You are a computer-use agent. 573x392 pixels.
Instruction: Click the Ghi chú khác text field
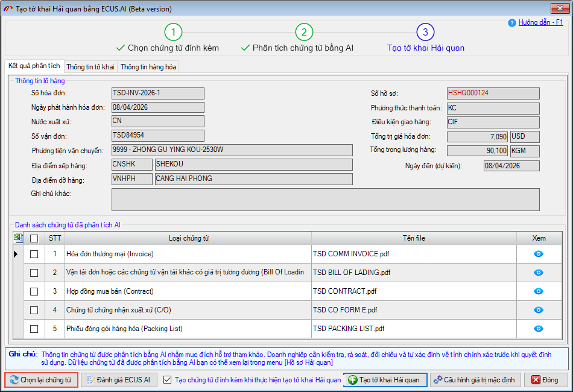coord(325,199)
